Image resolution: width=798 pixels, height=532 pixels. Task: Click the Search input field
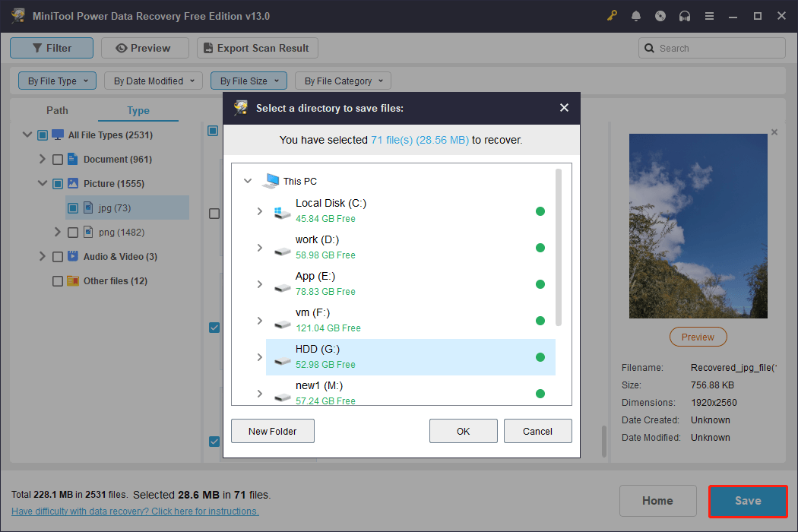(712, 49)
